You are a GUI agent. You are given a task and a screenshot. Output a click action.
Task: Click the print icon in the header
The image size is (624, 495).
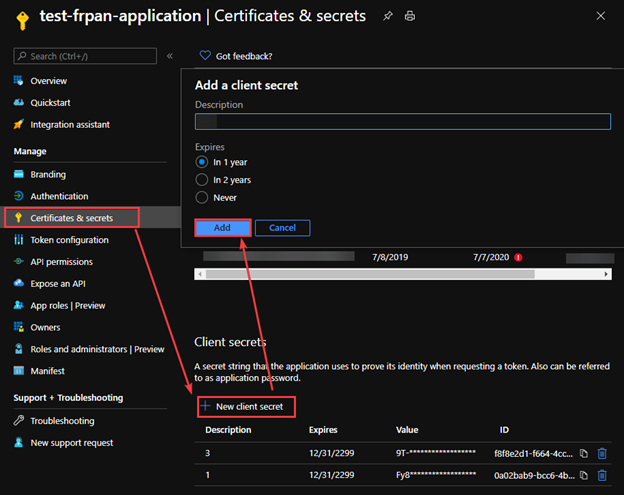[x=410, y=16]
